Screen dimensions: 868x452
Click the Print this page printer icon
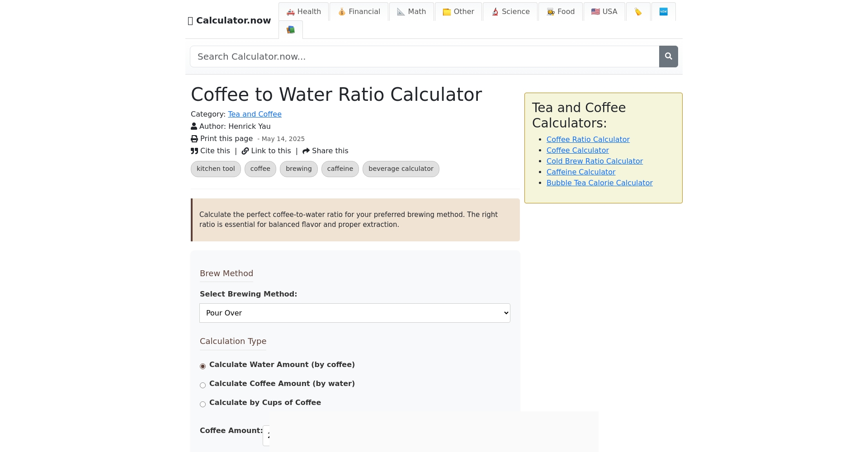click(x=194, y=139)
